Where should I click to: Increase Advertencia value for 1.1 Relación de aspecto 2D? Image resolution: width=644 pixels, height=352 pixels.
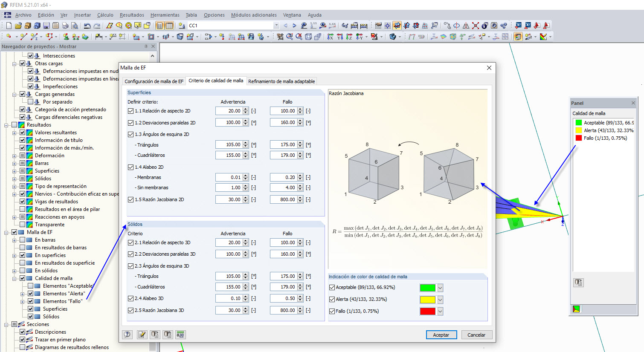click(x=246, y=109)
